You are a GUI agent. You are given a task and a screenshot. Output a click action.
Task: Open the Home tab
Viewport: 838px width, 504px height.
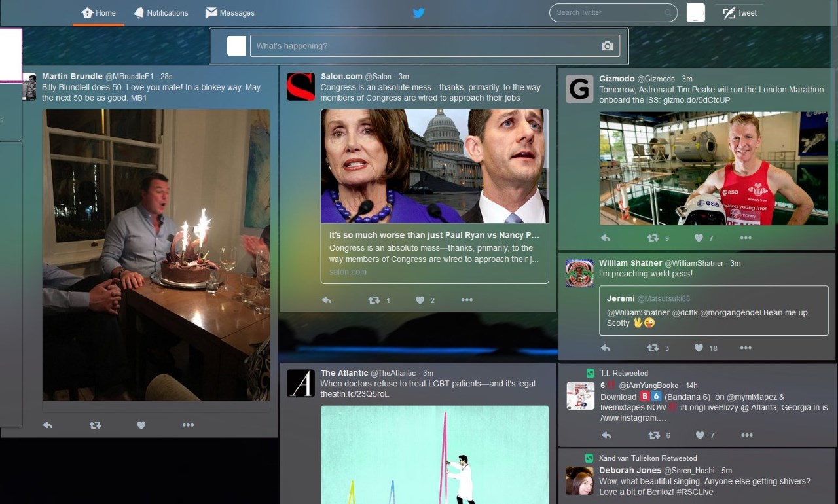tap(98, 13)
